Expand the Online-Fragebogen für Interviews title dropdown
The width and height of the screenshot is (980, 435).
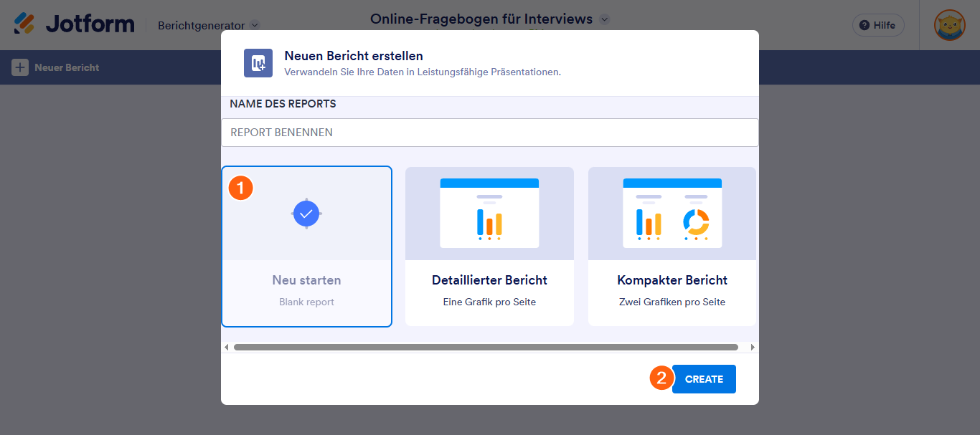(604, 19)
